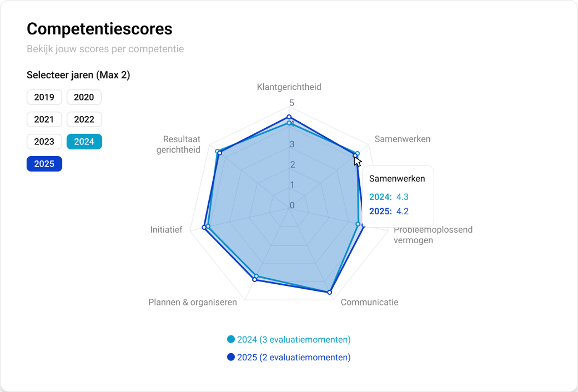
Task: Click the data point on the Communicatie axis
Action: click(x=330, y=292)
